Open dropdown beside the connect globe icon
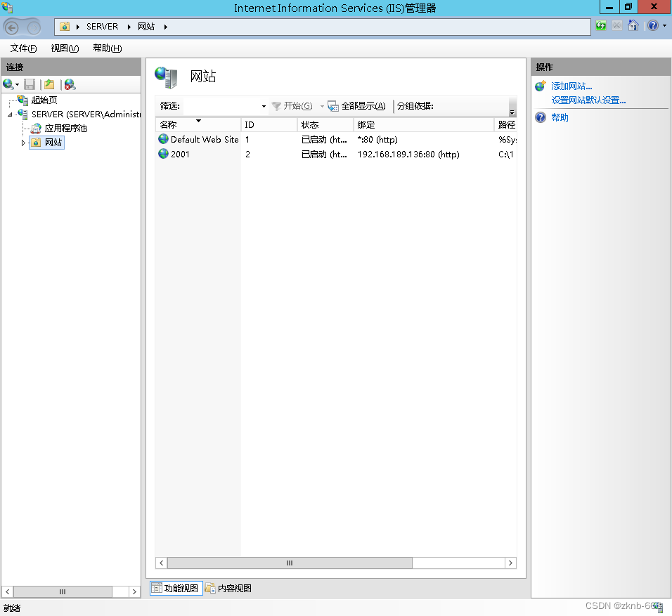 (x=17, y=84)
